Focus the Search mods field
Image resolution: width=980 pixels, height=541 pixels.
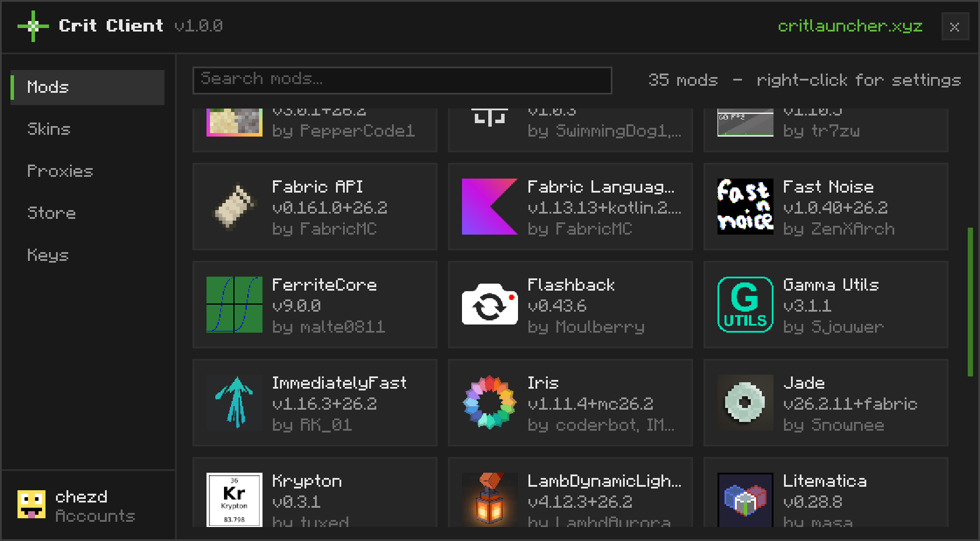tap(402, 81)
